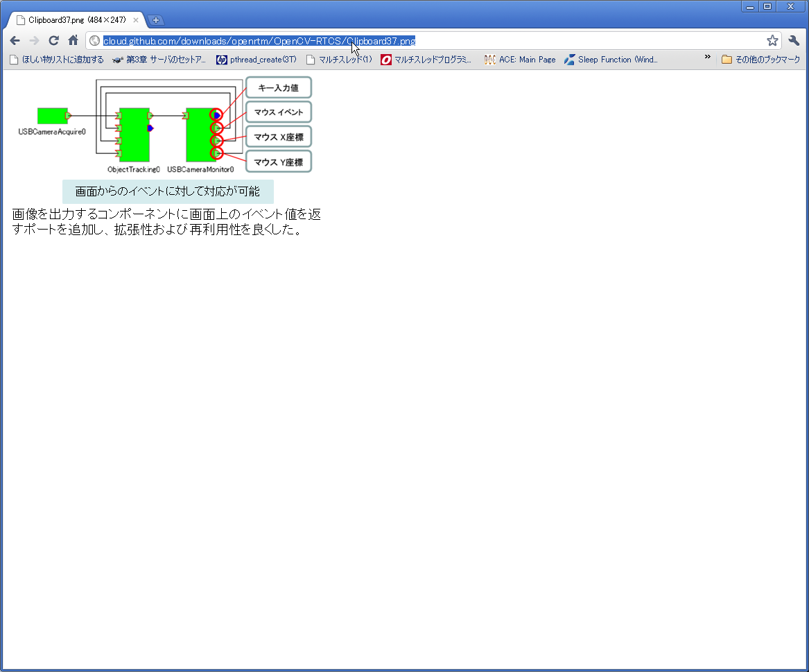Screen dimensions: 809x672
Task: Open ほしい物リストに追加する bookmark
Action: 57,60
